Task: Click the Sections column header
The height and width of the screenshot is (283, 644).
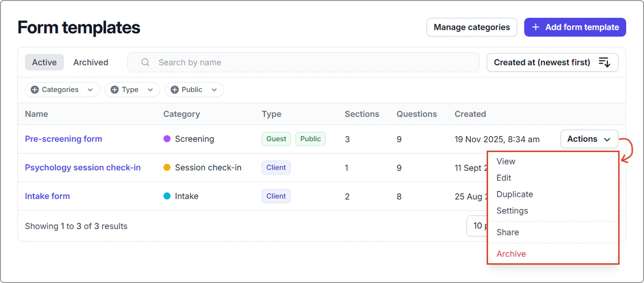Action: coord(362,114)
